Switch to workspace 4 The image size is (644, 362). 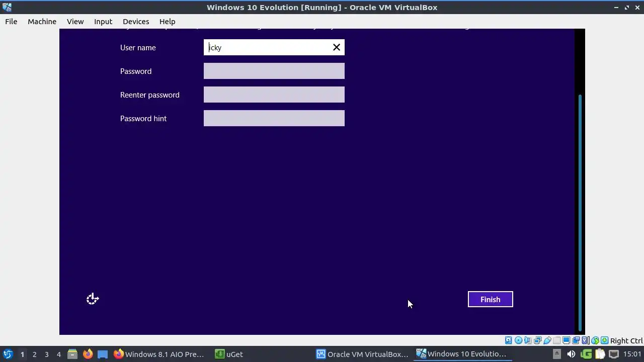[x=58, y=354]
